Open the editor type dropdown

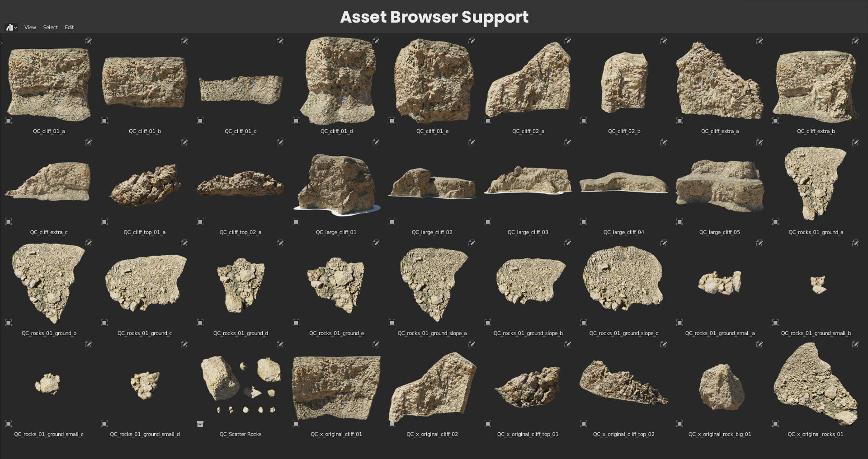[11, 28]
